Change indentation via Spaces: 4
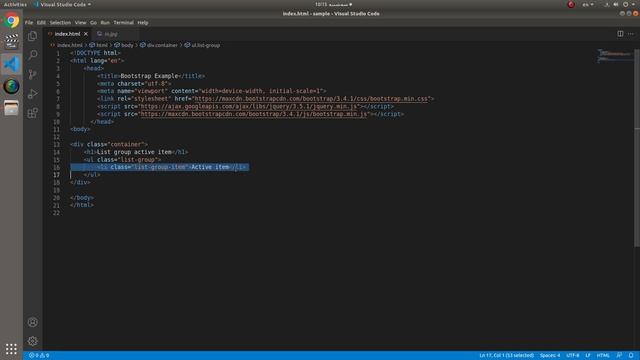640x360 pixels. (x=550, y=356)
